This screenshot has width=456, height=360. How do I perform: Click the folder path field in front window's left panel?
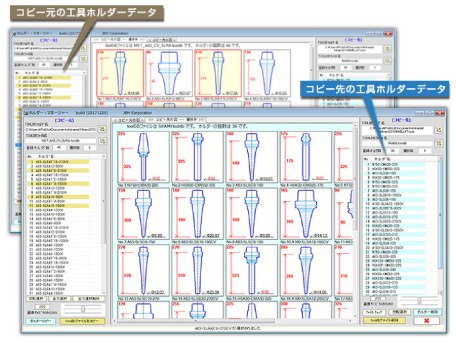pyautogui.click(x=61, y=129)
